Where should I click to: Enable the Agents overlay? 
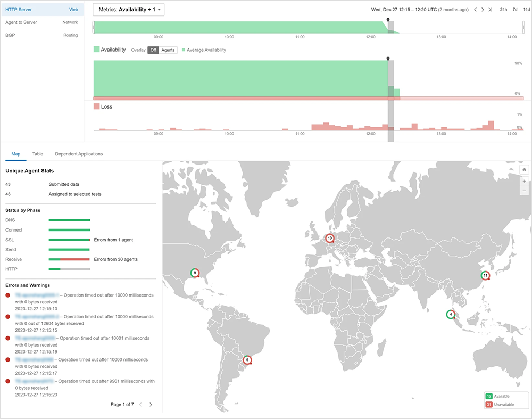[x=168, y=50]
